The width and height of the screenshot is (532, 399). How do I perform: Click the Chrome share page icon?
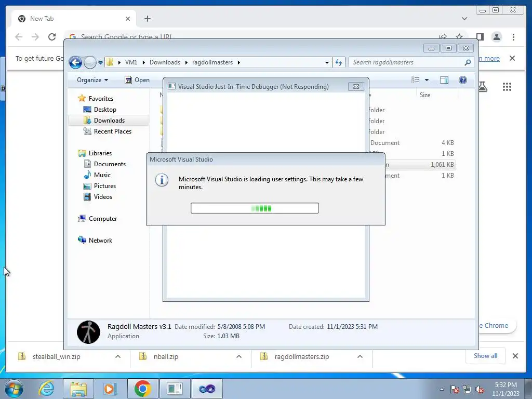(443, 36)
